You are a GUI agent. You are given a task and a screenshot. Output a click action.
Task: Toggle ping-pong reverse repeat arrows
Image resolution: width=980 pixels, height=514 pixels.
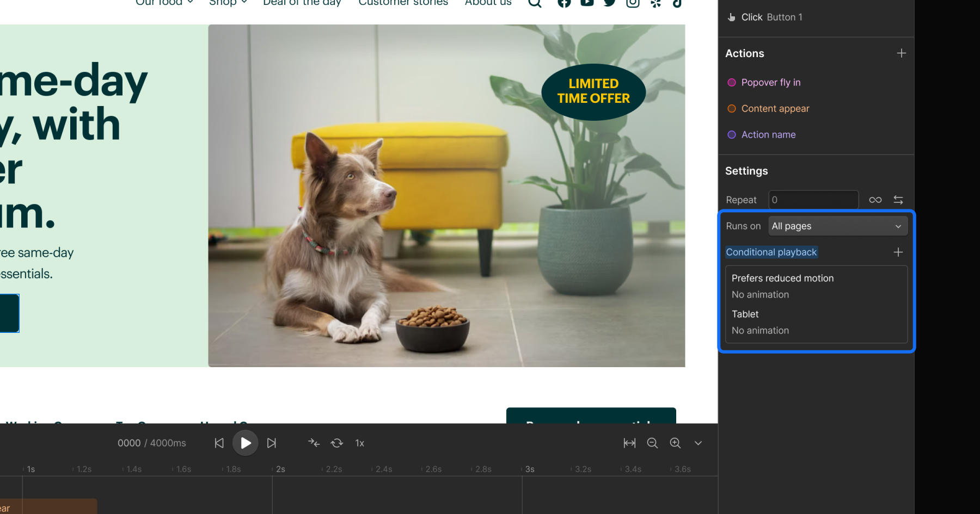coord(898,200)
